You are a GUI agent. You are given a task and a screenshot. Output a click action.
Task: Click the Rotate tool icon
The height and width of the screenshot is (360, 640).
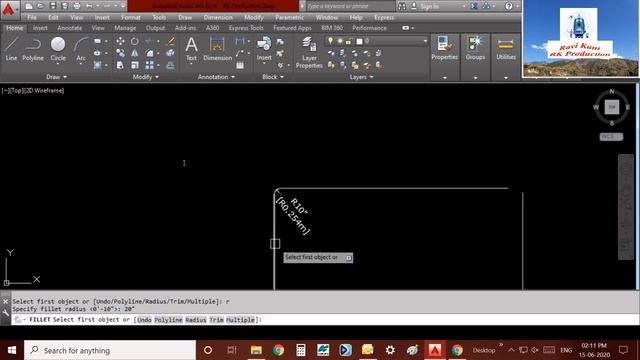[135, 41]
